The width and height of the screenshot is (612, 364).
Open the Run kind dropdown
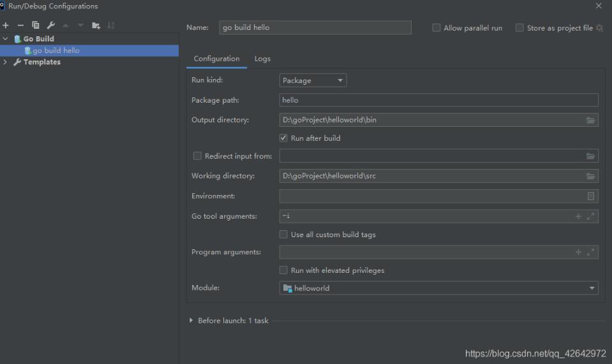[x=313, y=81]
